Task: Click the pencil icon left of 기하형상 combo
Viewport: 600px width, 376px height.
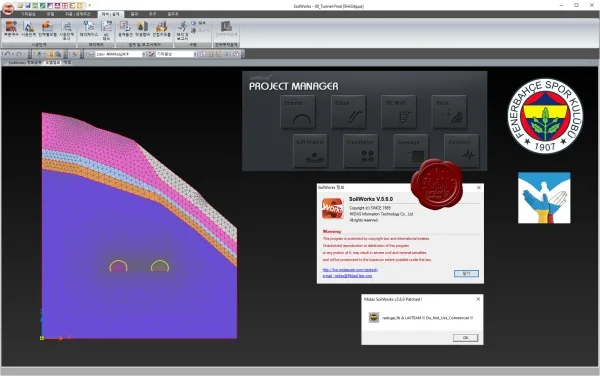Action: (151, 54)
